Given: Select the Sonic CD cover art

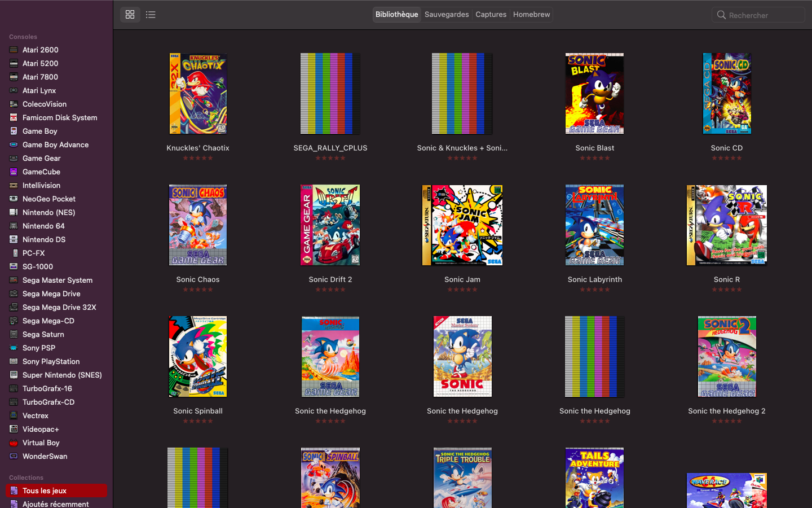Looking at the screenshot, I should click(727, 94).
